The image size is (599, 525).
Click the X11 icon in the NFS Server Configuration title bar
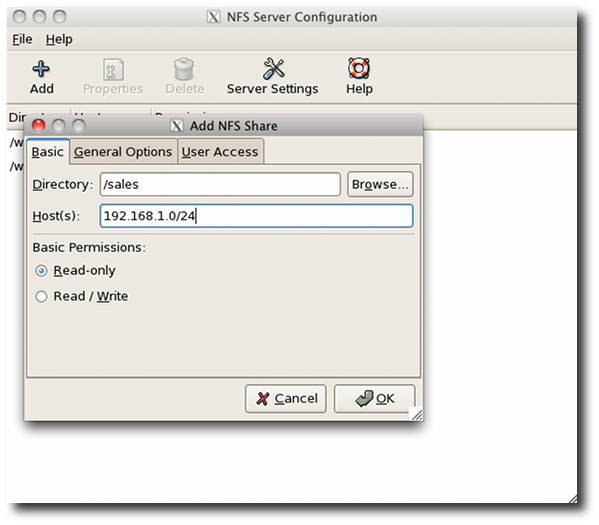point(213,17)
